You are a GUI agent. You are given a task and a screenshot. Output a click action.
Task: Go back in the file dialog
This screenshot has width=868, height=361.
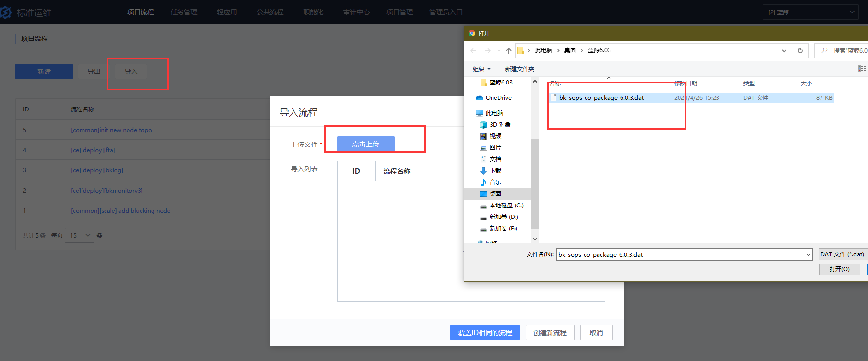click(474, 50)
